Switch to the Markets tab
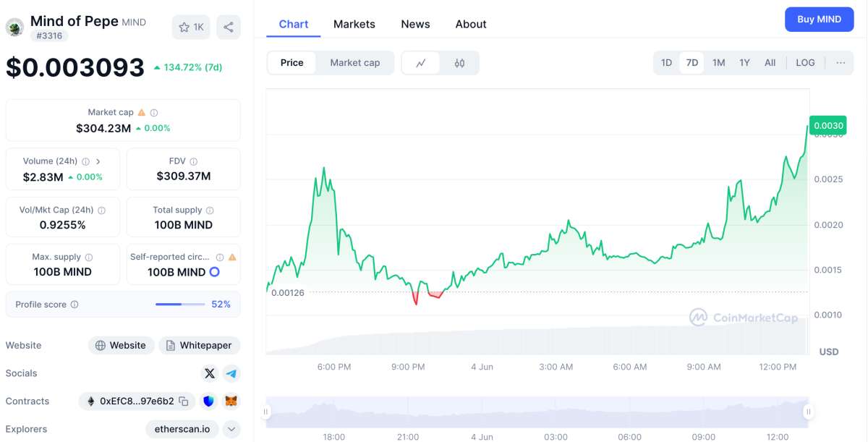The image size is (868, 442). pyautogui.click(x=354, y=24)
